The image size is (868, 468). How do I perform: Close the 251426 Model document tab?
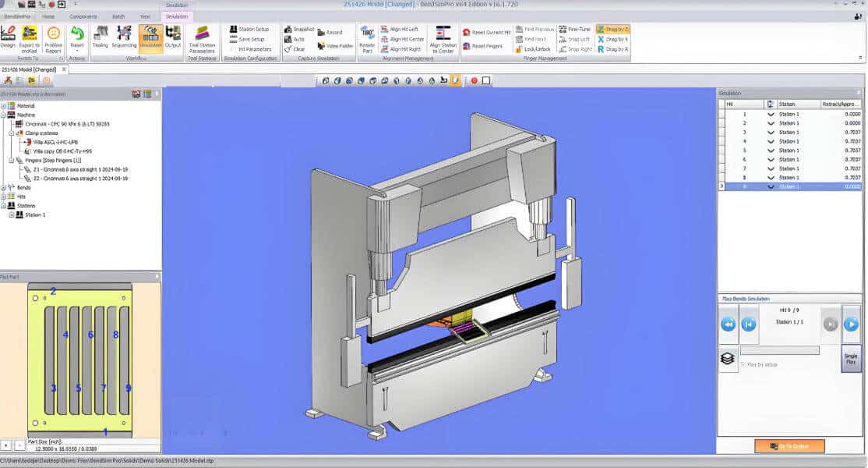tap(64, 69)
